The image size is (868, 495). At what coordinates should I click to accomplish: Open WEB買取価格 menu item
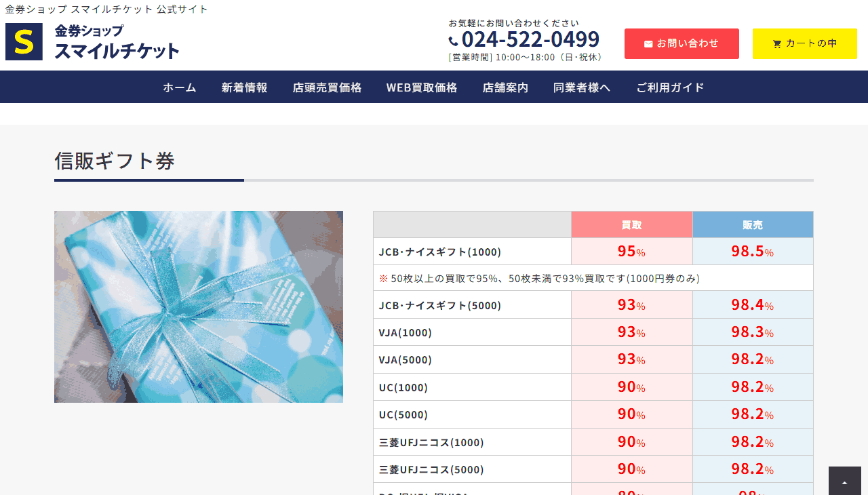pyautogui.click(x=422, y=87)
